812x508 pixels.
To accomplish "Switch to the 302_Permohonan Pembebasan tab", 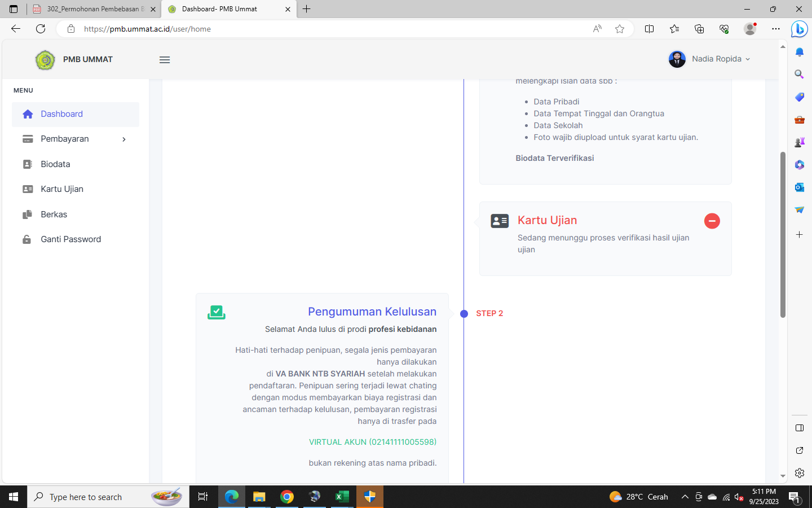I will 94,9.
